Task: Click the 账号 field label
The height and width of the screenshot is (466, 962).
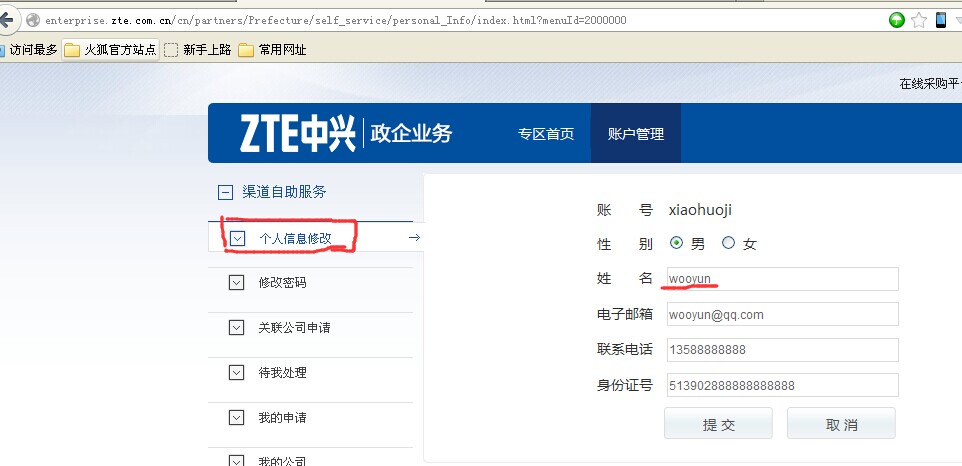Action: coord(625,210)
